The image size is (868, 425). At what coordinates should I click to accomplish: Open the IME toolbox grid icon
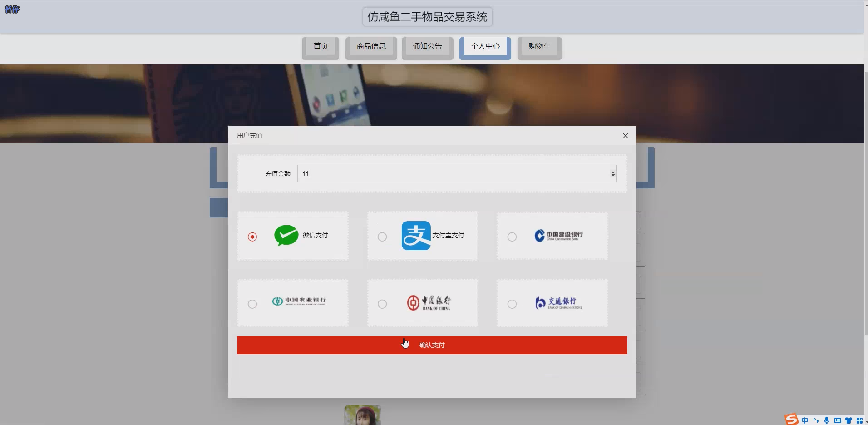click(859, 420)
